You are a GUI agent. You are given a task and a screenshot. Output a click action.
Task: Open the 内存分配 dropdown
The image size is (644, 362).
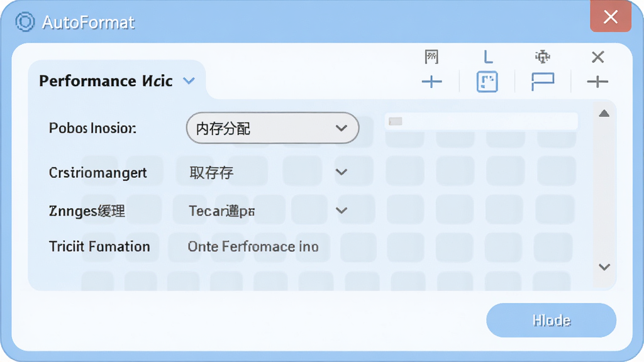273,128
